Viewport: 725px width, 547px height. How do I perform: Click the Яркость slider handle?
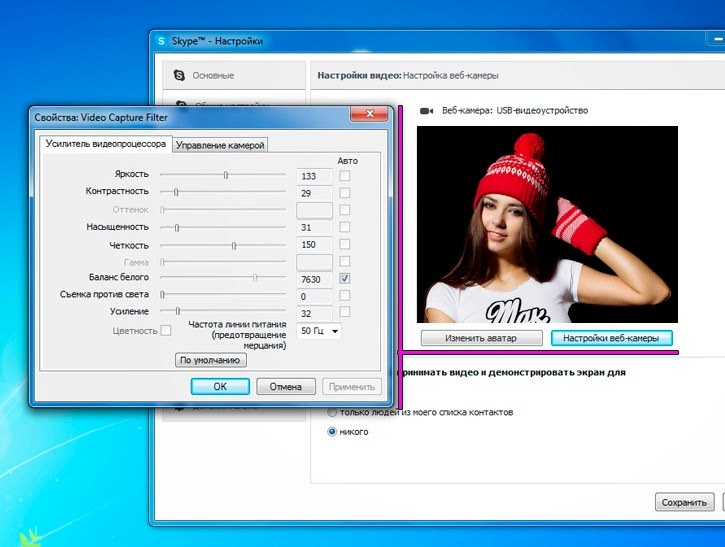226,175
